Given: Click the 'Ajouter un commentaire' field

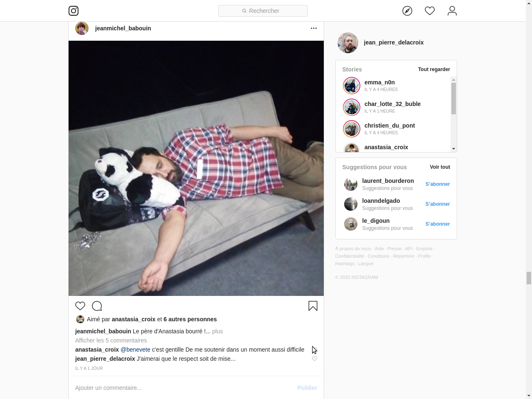Looking at the screenshot, I should tap(183, 388).
